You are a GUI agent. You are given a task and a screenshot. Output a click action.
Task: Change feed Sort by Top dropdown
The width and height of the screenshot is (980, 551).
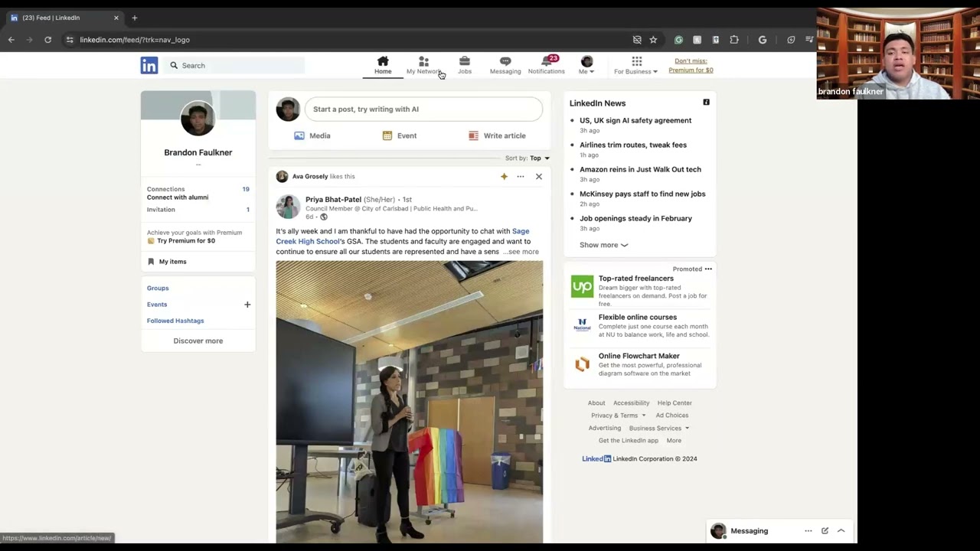coord(528,158)
